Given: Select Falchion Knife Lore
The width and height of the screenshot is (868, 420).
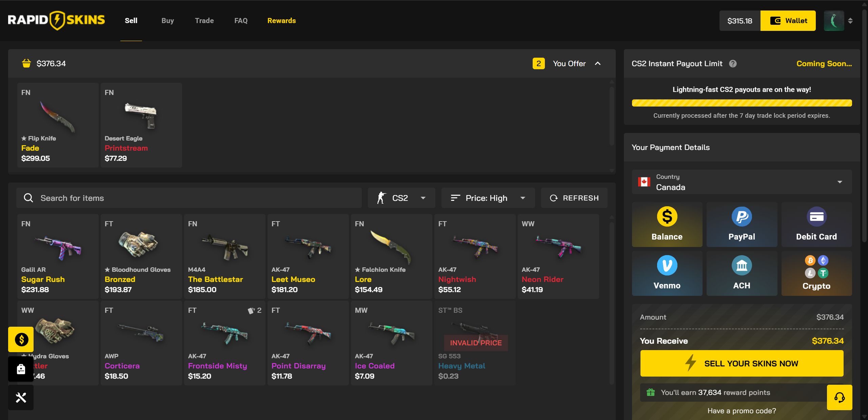Looking at the screenshot, I should tap(392, 256).
